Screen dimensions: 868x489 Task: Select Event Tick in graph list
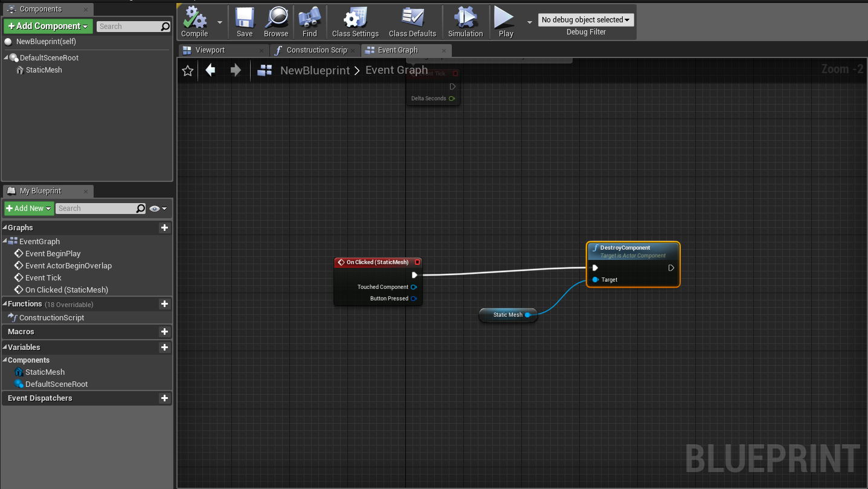43,278
